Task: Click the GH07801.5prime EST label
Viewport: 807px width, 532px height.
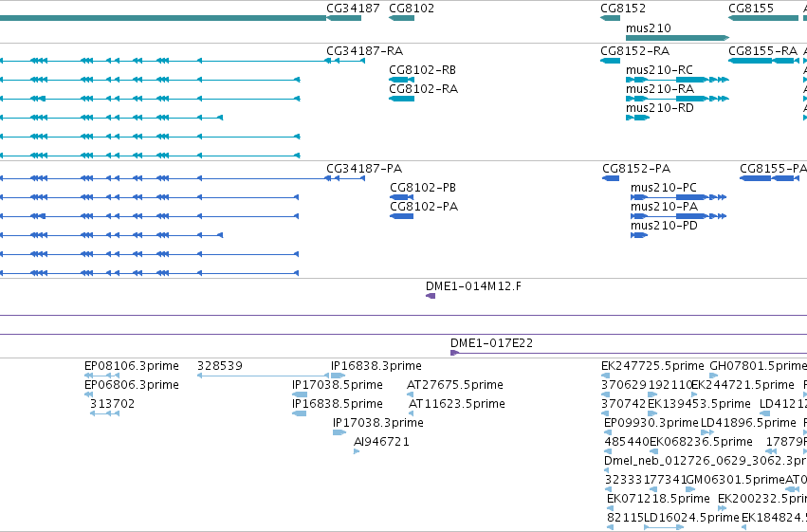Action: (758, 366)
